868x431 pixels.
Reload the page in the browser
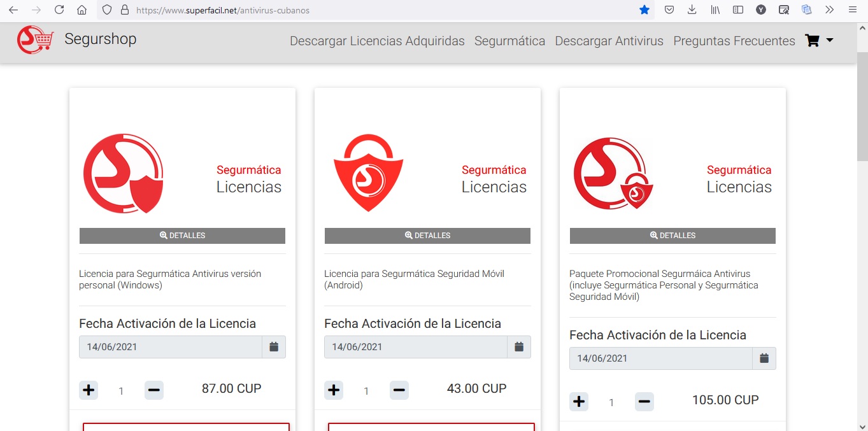(59, 10)
